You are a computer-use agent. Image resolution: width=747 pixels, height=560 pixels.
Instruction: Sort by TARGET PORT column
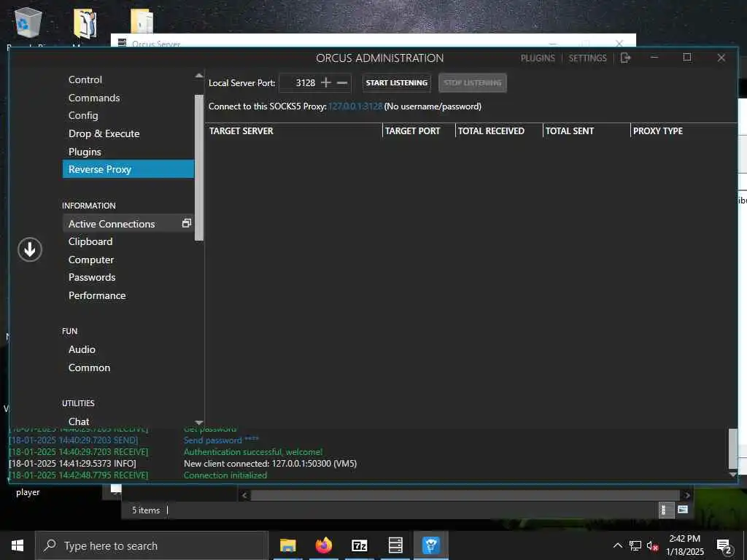click(419, 131)
